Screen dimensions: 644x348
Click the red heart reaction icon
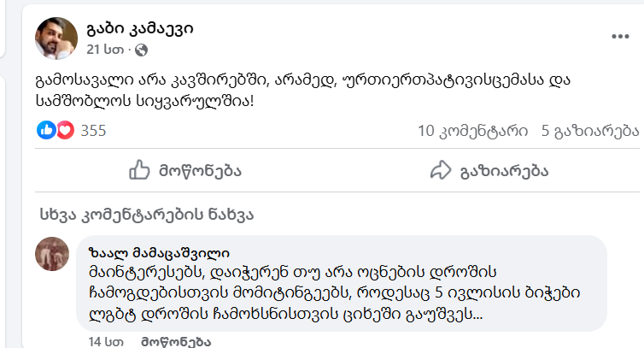(62, 131)
